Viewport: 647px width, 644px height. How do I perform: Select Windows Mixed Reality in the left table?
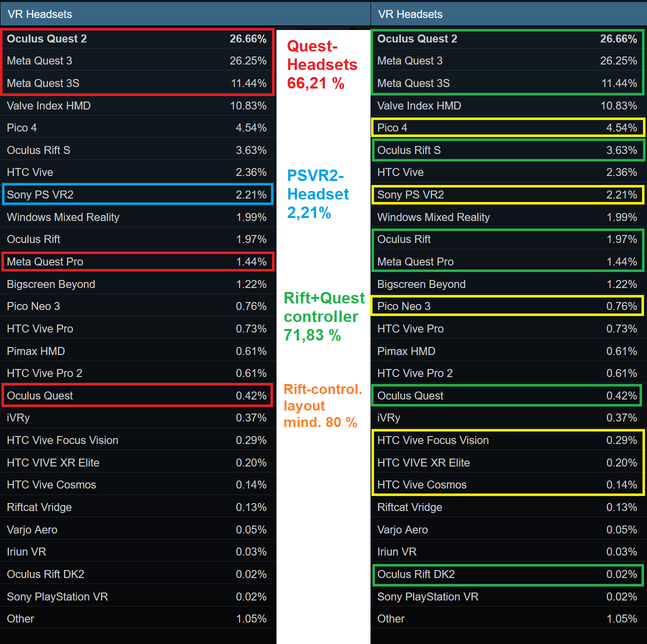[138, 217]
